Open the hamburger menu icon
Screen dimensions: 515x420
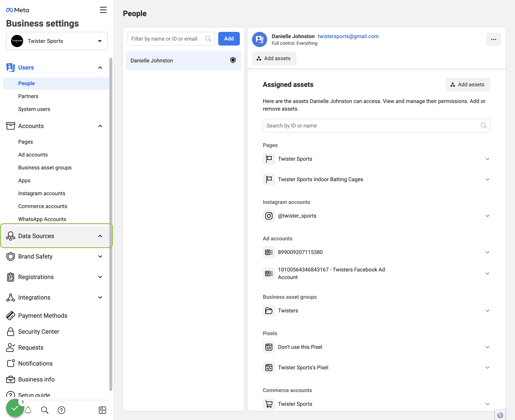tap(103, 10)
